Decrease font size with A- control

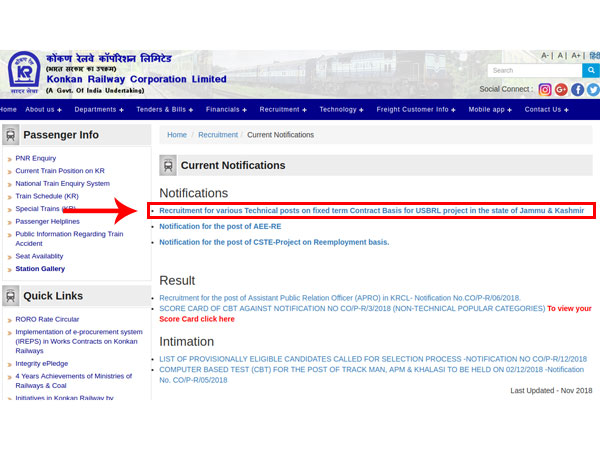pos(545,56)
